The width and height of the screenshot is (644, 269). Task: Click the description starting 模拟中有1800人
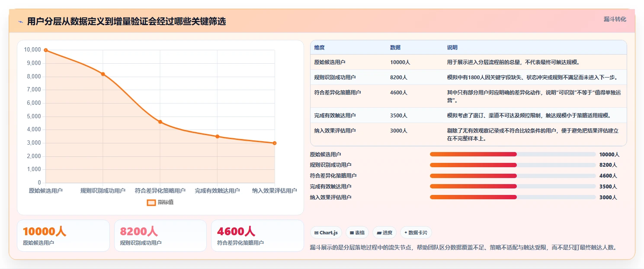(x=532, y=78)
